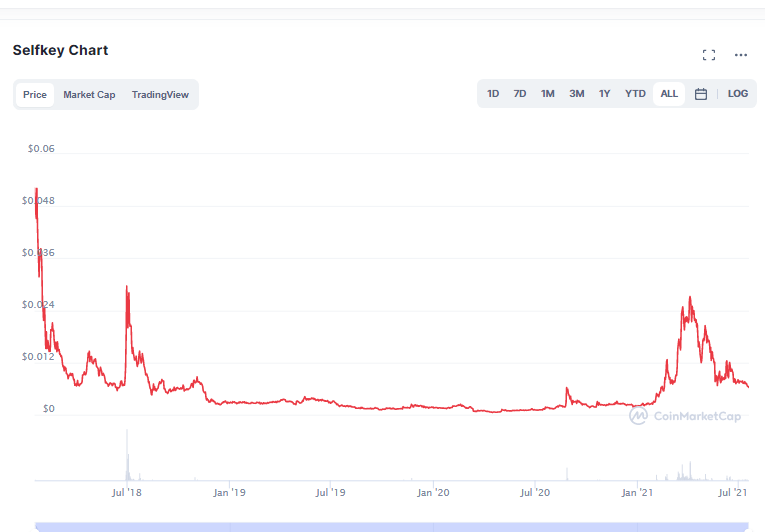
Task: Select the ALL time range
Action: pos(669,94)
